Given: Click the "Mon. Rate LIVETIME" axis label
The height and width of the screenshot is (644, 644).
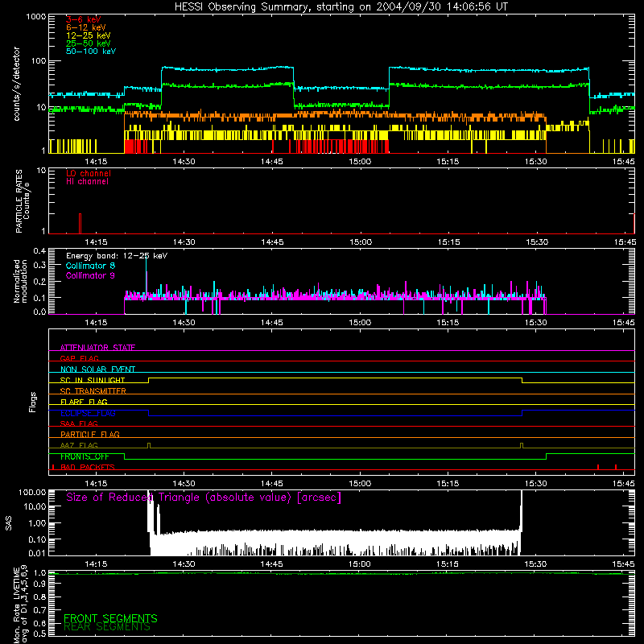Looking at the screenshot, I should click(16, 605).
